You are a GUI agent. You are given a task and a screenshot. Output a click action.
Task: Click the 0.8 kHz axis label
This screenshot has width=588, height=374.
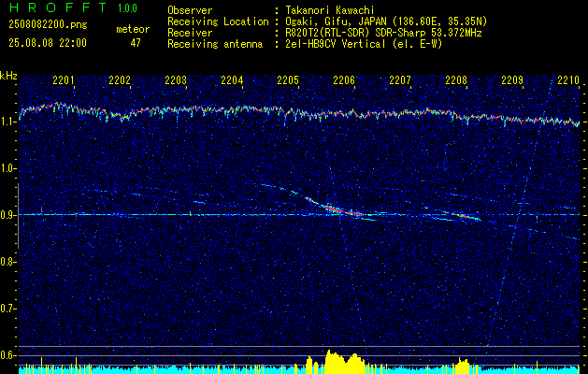(7, 262)
